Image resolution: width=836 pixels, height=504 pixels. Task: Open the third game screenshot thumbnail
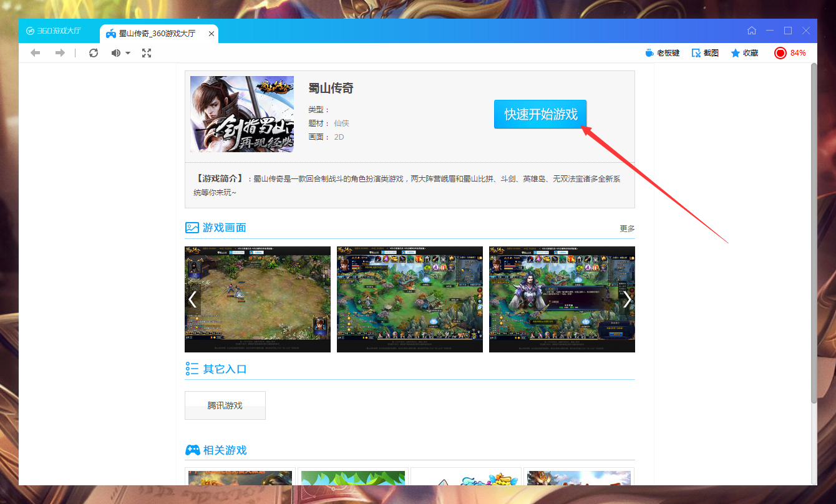pyautogui.click(x=562, y=299)
